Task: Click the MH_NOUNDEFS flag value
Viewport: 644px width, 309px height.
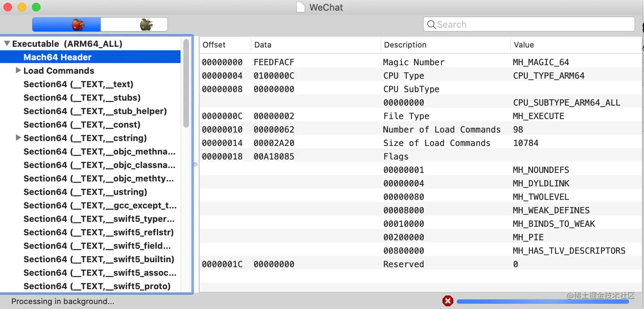Action: (x=541, y=170)
